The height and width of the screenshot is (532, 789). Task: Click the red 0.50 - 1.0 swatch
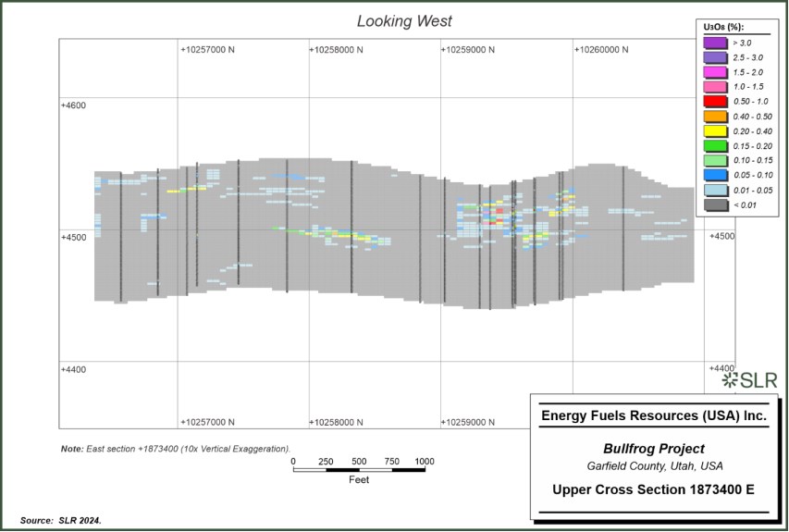714,101
